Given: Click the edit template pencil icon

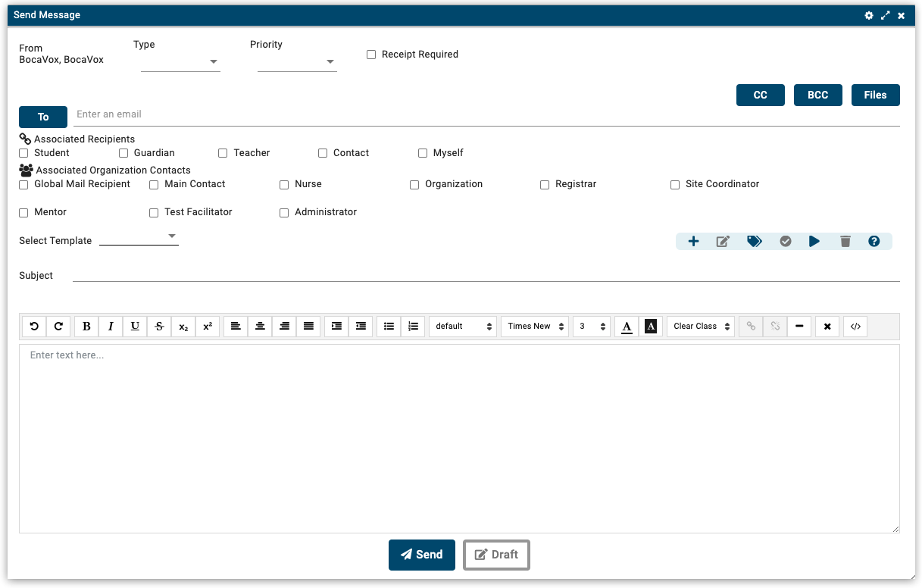Looking at the screenshot, I should [x=723, y=241].
